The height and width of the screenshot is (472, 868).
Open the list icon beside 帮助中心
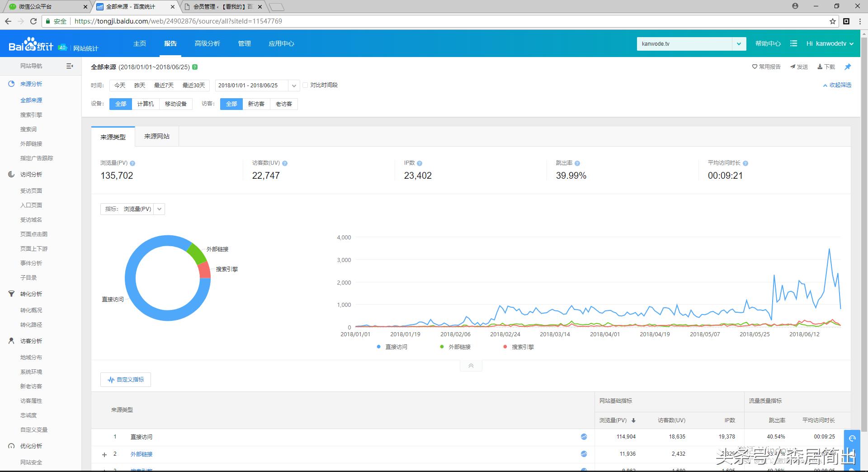pos(793,43)
